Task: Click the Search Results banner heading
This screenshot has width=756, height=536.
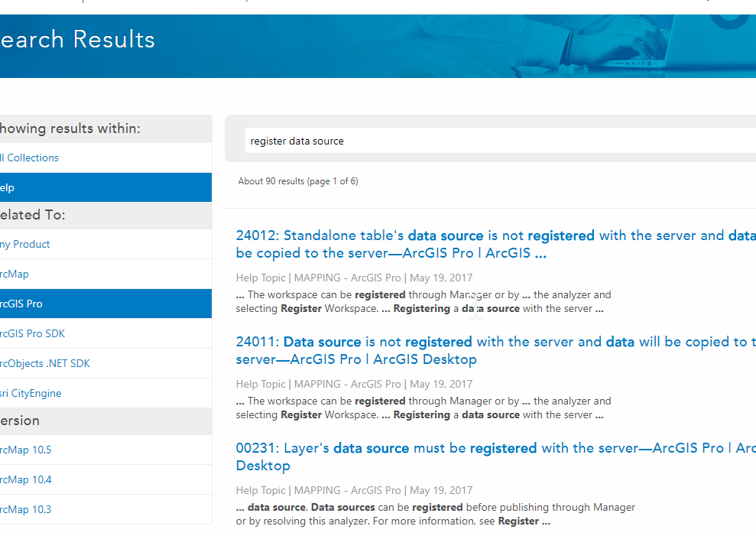Action: 77,40
